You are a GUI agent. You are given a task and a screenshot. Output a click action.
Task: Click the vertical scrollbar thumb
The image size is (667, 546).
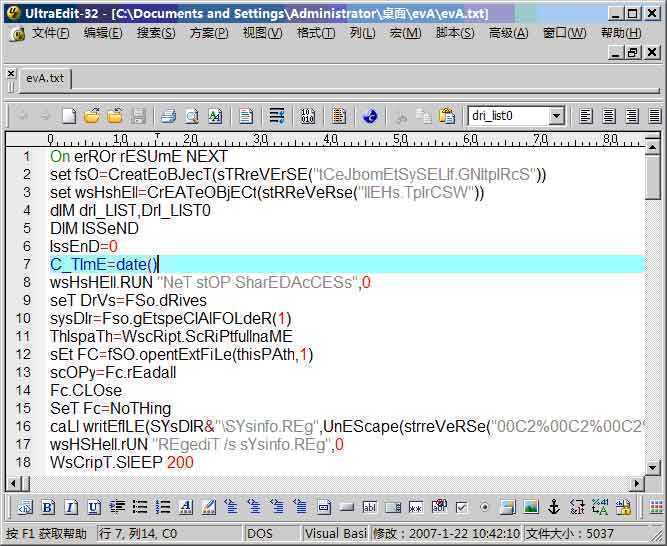[652, 177]
